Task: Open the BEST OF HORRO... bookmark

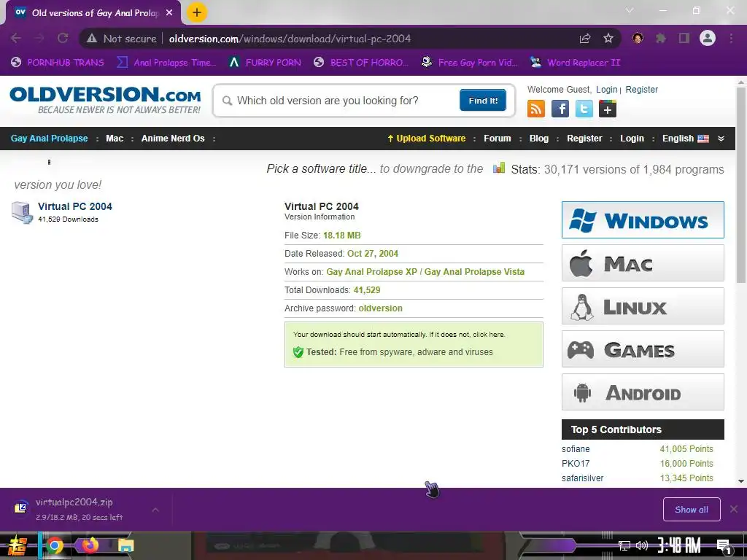Action: tap(361, 63)
